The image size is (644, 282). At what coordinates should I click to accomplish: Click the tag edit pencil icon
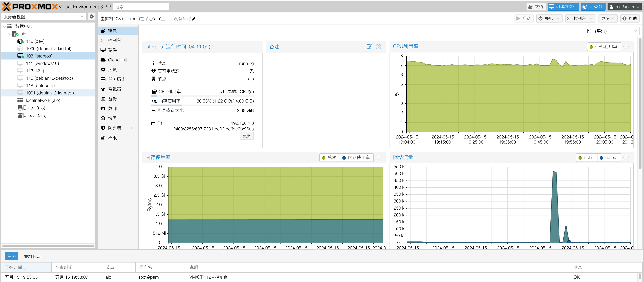pyautogui.click(x=194, y=19)
